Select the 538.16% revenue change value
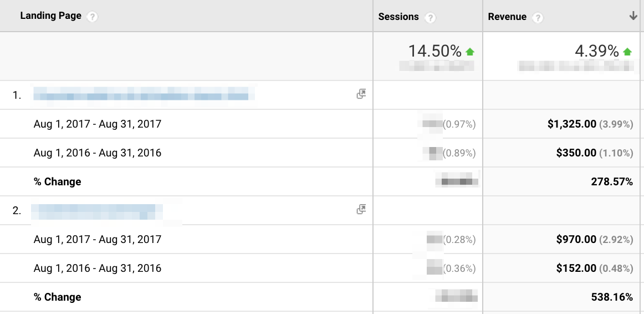 (612, 297)
